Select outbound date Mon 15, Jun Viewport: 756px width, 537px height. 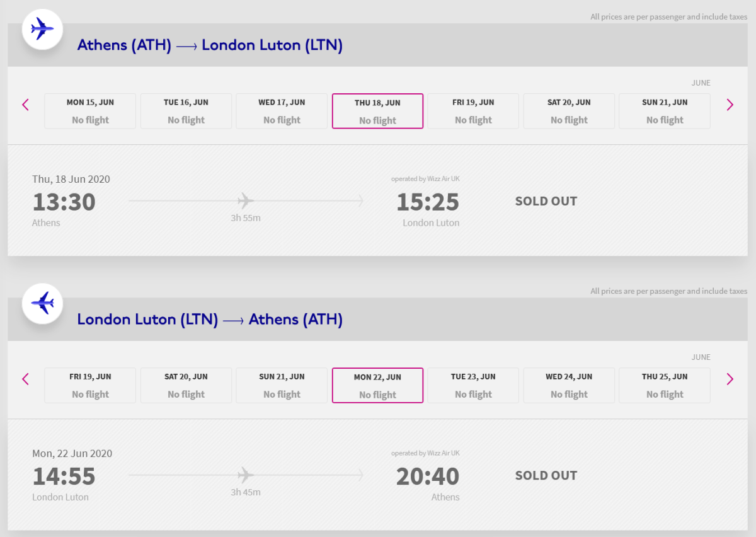(90, 111)
